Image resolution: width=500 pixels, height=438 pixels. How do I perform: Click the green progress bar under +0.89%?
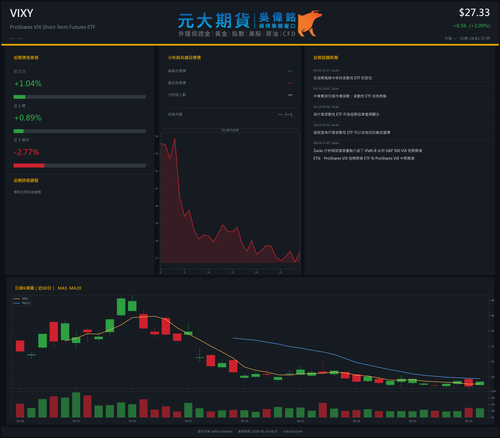coord(19,131)
